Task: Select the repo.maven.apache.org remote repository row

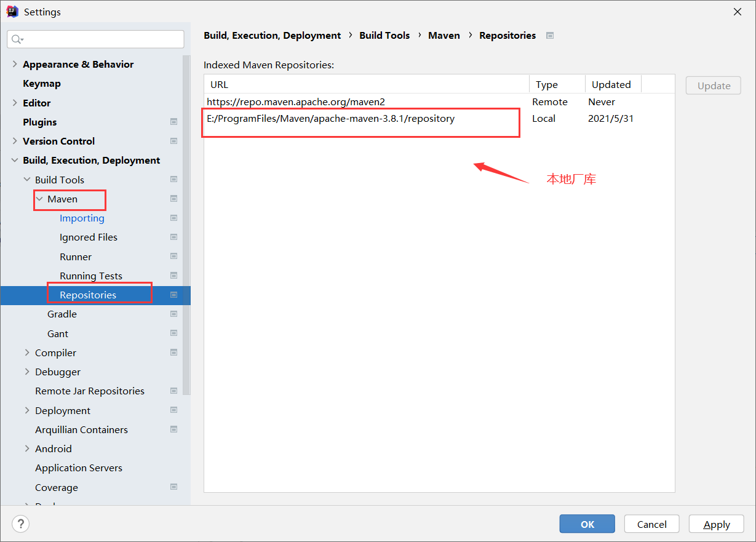Action: 439,102
